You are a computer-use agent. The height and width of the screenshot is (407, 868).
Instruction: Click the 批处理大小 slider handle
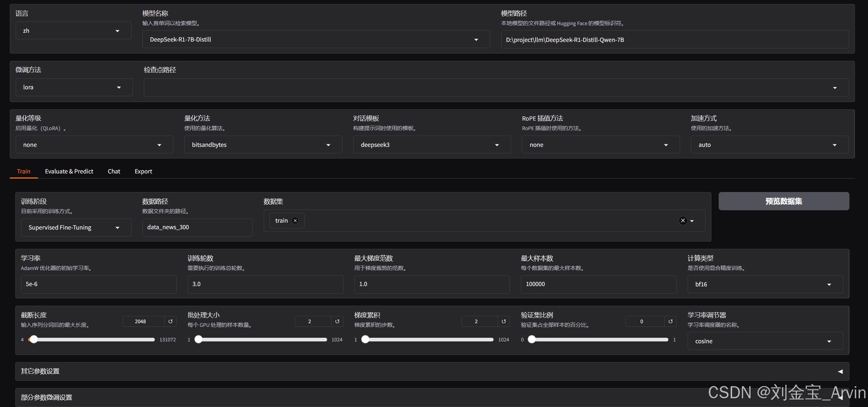[x=199, y=339]
